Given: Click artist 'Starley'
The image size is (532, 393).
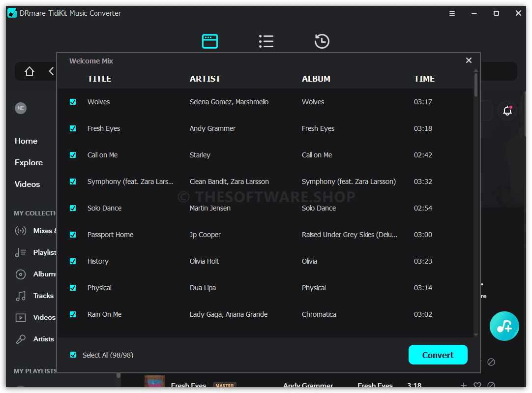Looking at the screenshot, I should pyautogui.click(x=200, y=155).
